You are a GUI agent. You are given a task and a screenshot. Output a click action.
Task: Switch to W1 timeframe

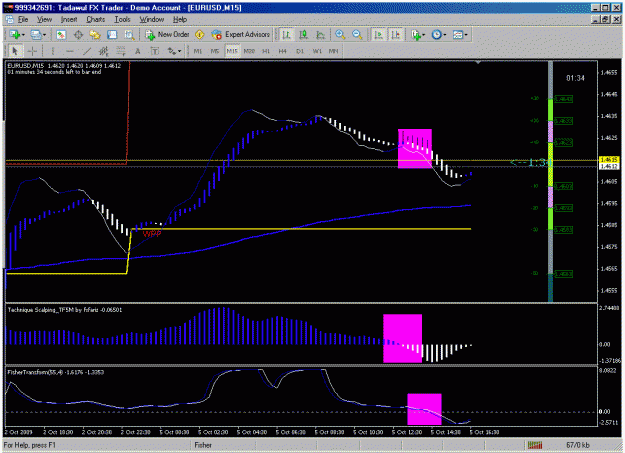(x=317, y=51)
